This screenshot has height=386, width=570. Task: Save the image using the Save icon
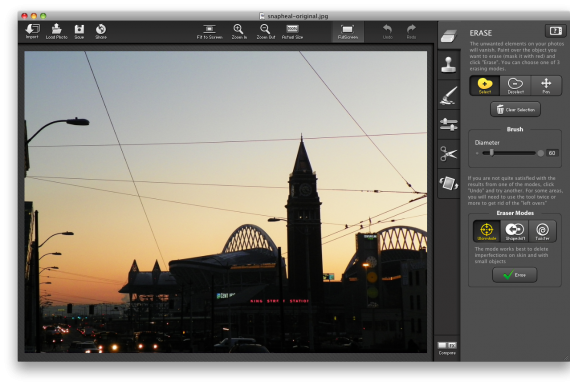click(79, 31)
